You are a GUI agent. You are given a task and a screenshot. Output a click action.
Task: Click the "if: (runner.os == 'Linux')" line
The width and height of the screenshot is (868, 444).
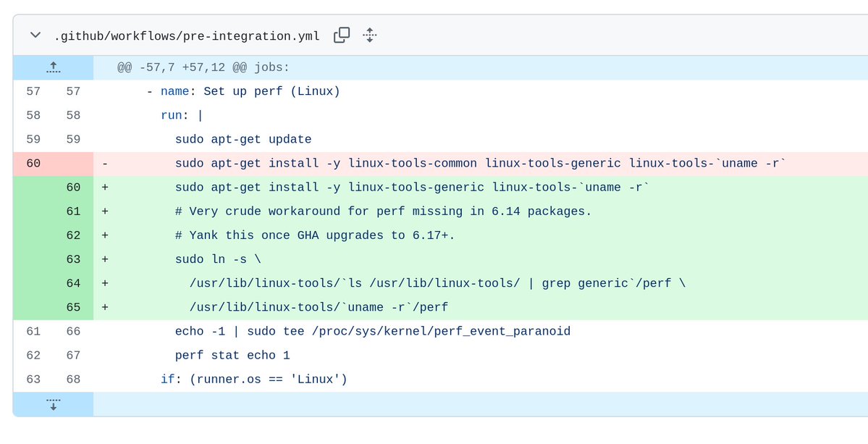tap(253, 380)
